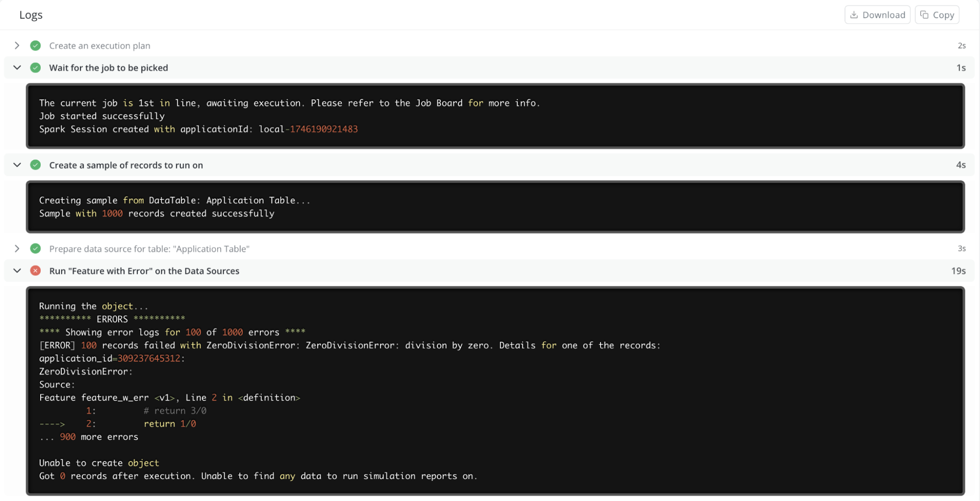
Task: Click the "900 more errors" log line
Action: click(x=89, y=437)
